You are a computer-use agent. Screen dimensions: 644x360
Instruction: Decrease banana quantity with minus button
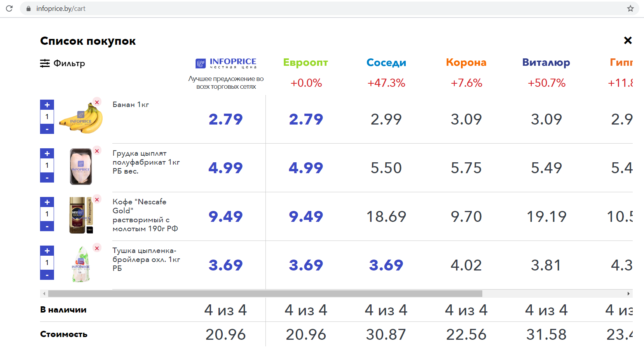47,129
